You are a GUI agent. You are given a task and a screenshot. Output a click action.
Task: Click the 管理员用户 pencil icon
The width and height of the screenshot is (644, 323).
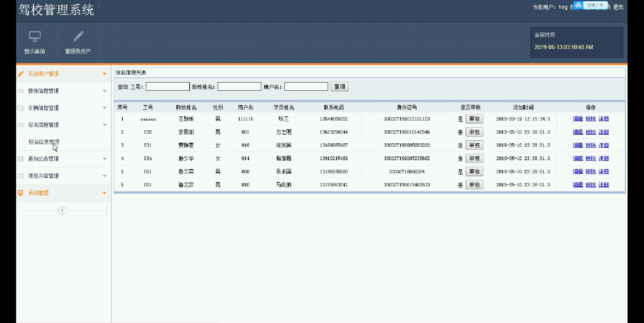pos(78,36)
